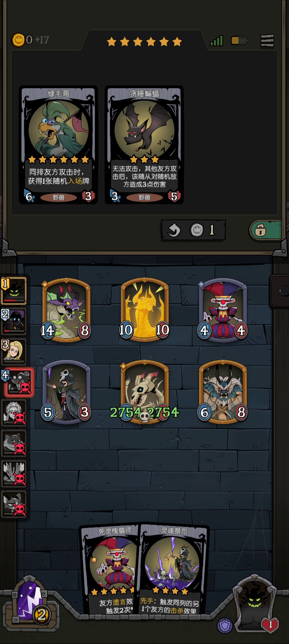Tap the purple serpent 14/8 minion
289x644 pixels.
click(x=66, y=310)
